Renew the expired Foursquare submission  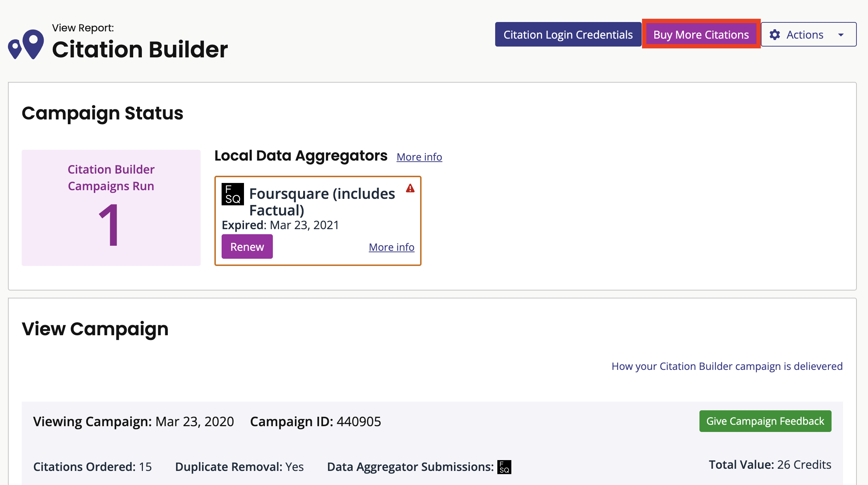click(247, 247)
